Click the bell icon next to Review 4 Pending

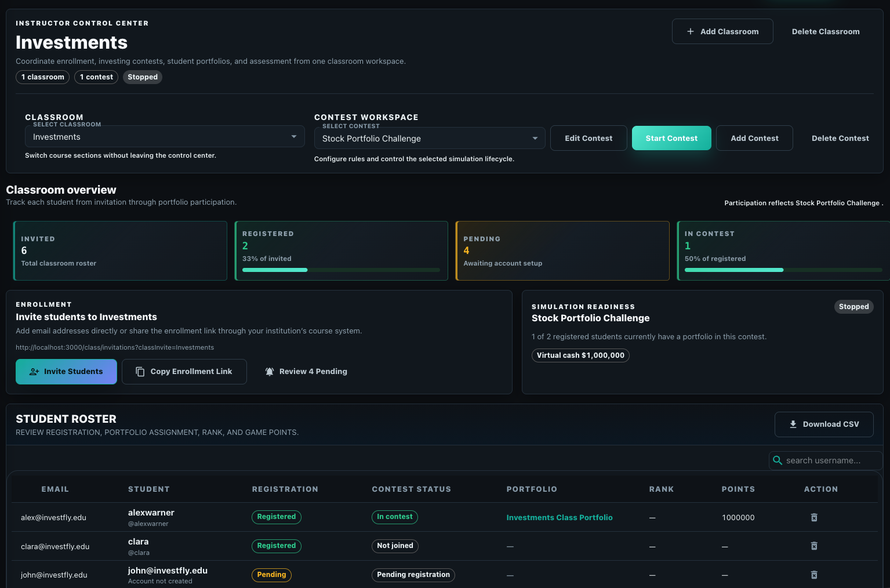click(270, 372)
